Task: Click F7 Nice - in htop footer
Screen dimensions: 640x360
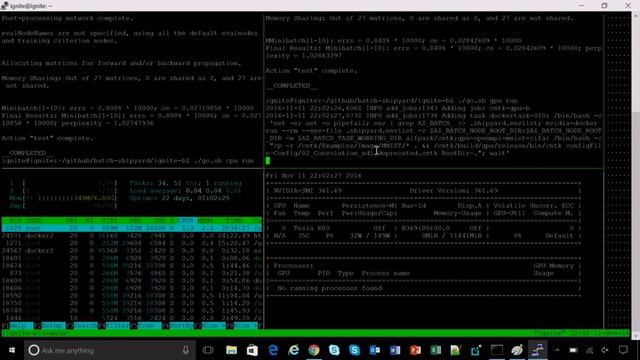Action: (210, 326)
